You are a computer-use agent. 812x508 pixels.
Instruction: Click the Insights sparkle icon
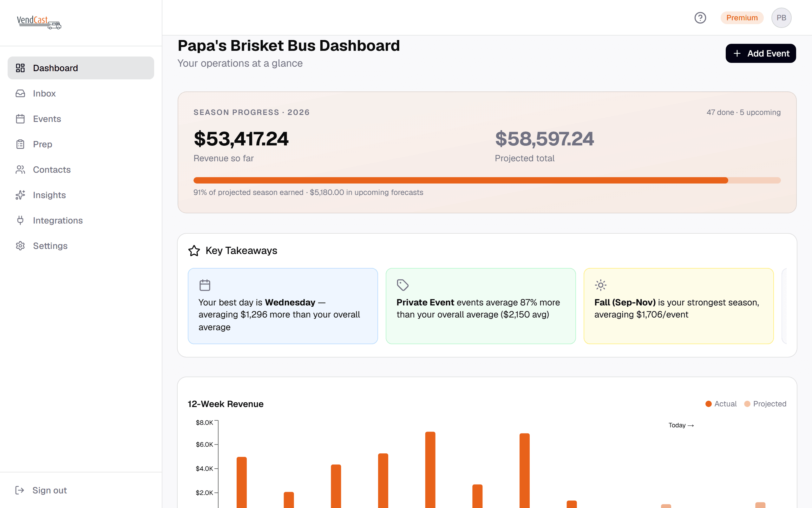21,195
